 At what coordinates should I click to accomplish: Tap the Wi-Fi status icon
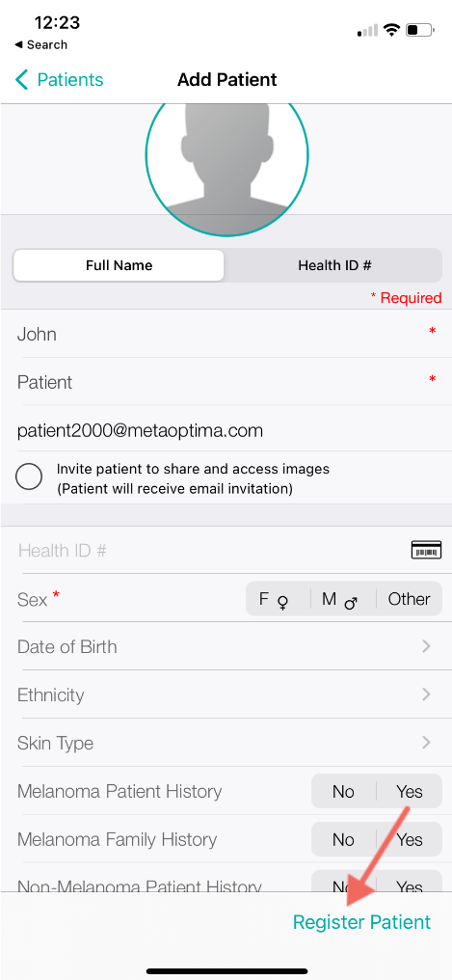click(x=391, y=29)
